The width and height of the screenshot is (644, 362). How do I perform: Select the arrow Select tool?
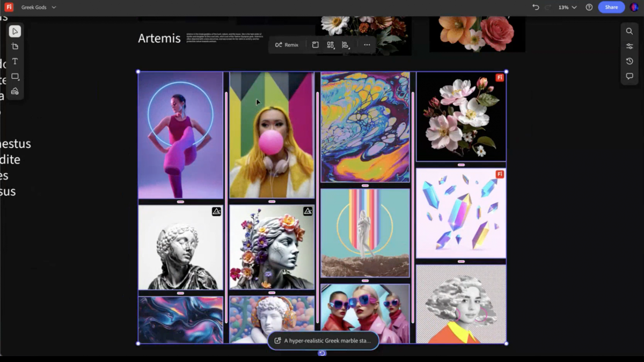coord(15,32)
